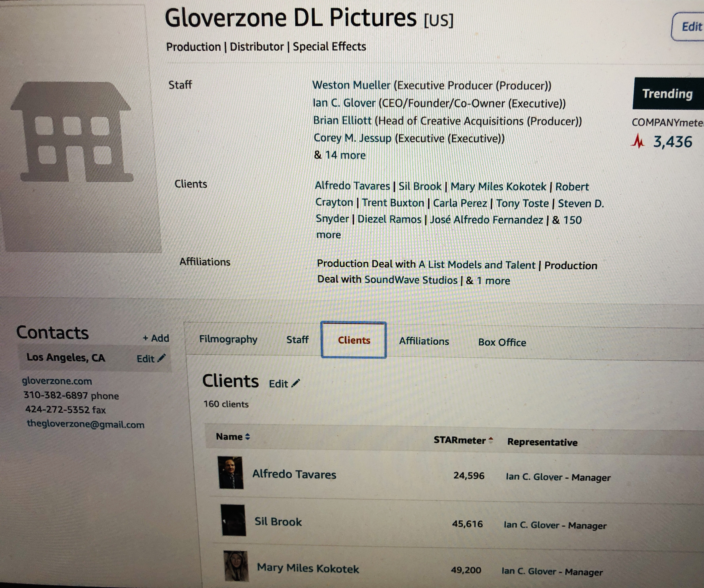Switch to the Staff tab

[x=297, y=340]
